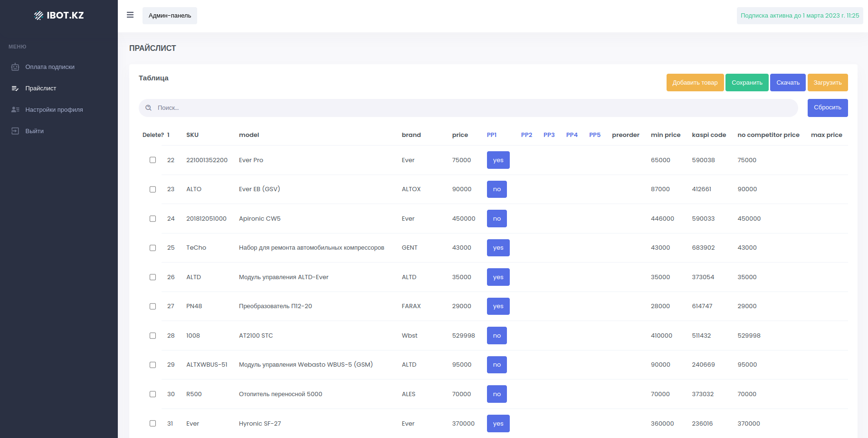Click the Прайслист checklist icon in sidebar
Viewport: 868px width, 438px height.
coord(15,88)
